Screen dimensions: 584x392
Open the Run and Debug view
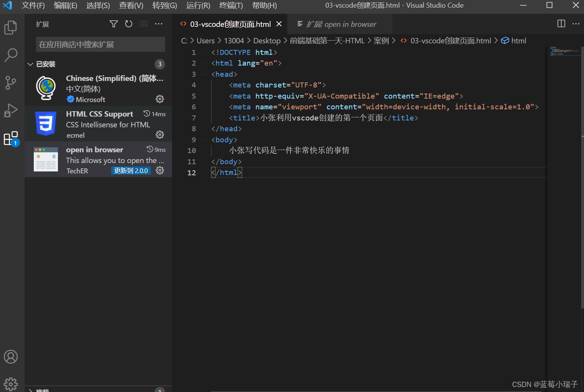[x=11, y=111]
